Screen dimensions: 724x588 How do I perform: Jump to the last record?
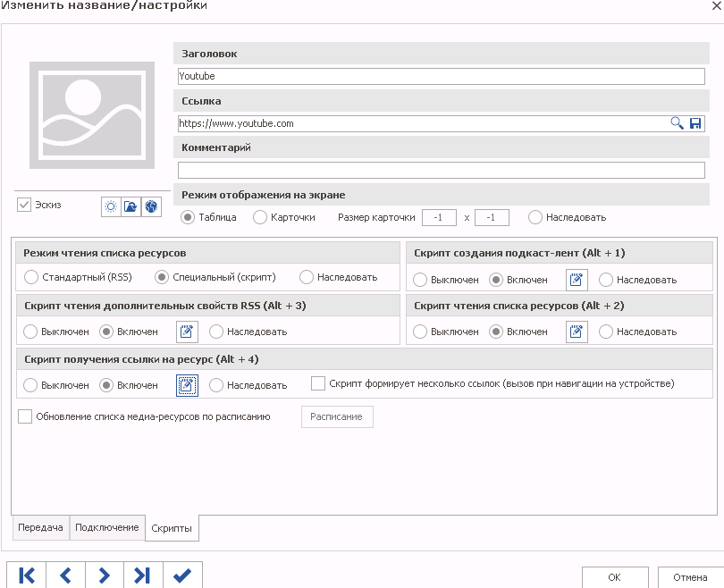142,575
